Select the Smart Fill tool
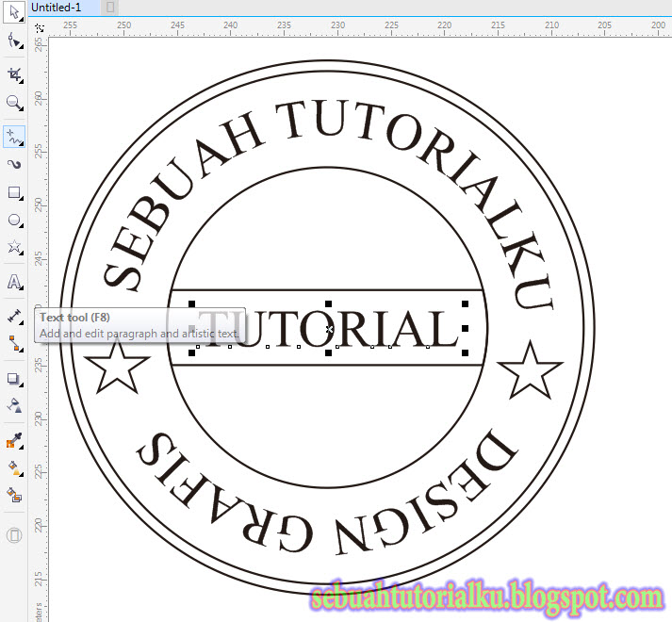This screenshot has width=672, height=622. 14,495
